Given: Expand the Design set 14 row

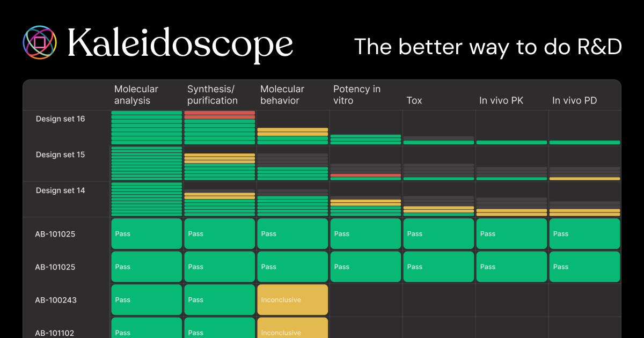Looking at the screenshot, I should (x=61, y=191).
